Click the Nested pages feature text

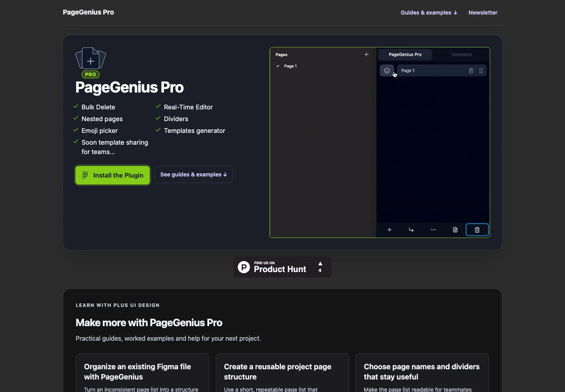pyautogui.click(x=102, y=119)
